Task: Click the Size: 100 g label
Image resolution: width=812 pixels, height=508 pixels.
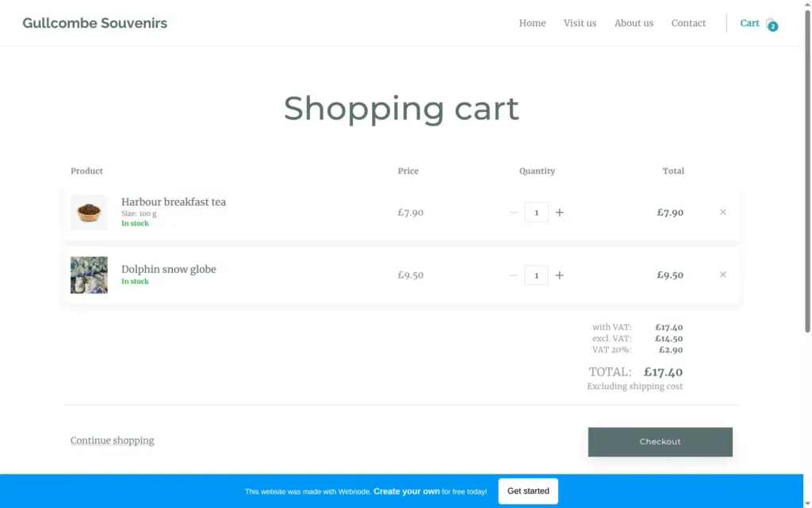Action: (139, 214)
